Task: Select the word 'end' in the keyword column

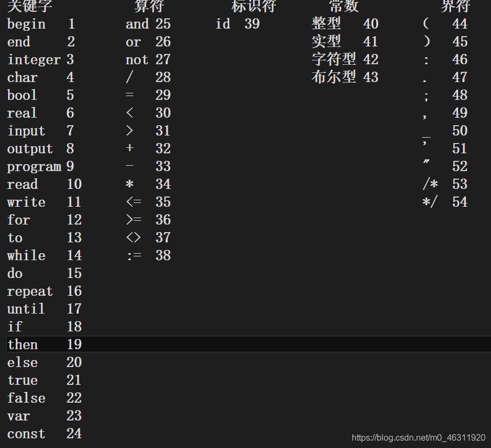Action: click(19, 42)
